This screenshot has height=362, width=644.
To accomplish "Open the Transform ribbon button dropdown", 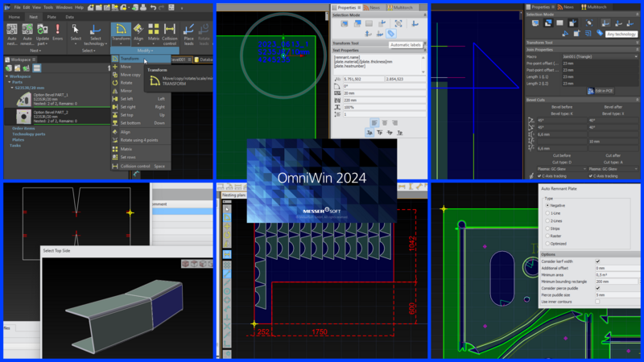I will click(121, 43).
